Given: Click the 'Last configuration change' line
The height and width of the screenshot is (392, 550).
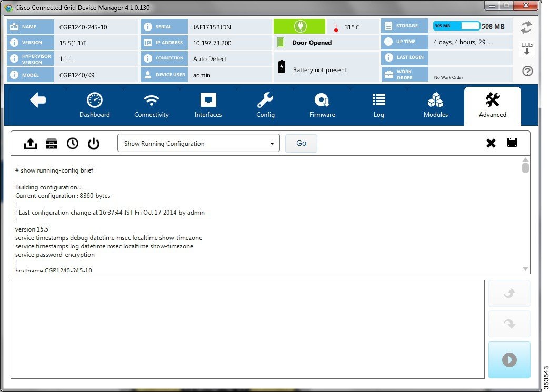Looking at the screenshot, I should pos(110,213).
